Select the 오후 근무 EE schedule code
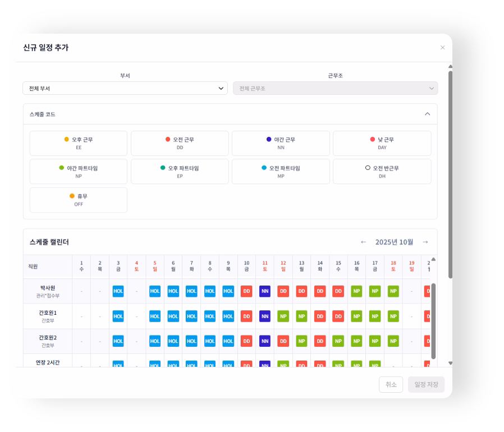The width and height of the screenshot is (504, 432). [x=79, y=143]
